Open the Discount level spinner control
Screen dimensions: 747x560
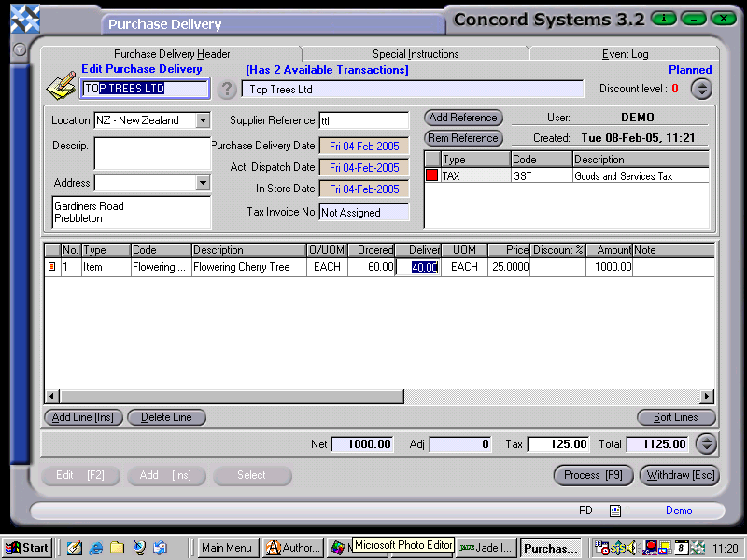(700, 90)
